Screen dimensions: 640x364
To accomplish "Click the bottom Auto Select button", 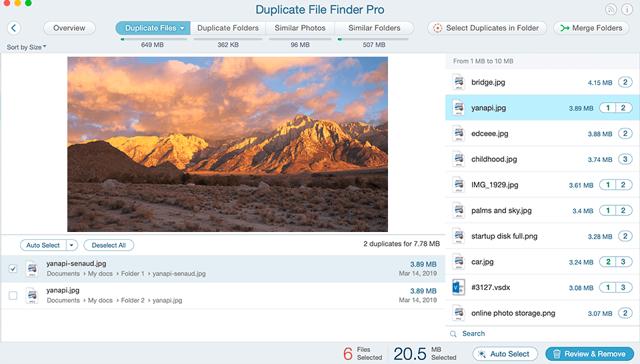I will coord(505,354).
